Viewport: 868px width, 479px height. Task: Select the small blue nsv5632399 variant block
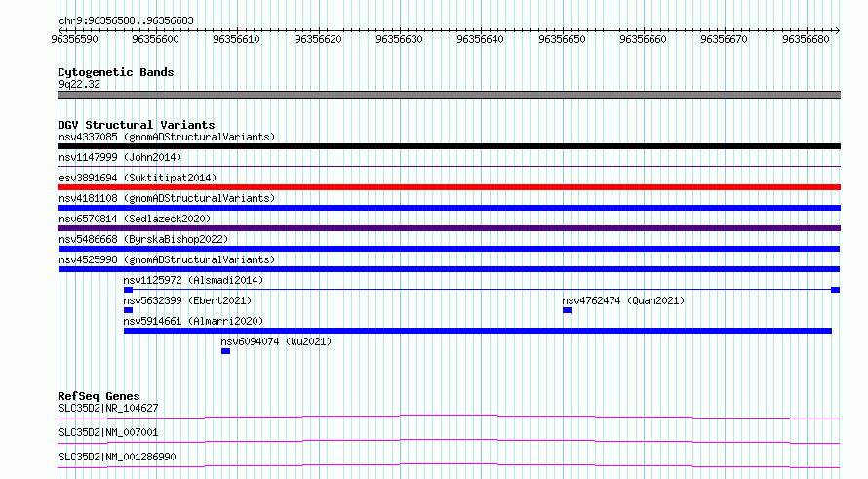(x=128, y=310)
